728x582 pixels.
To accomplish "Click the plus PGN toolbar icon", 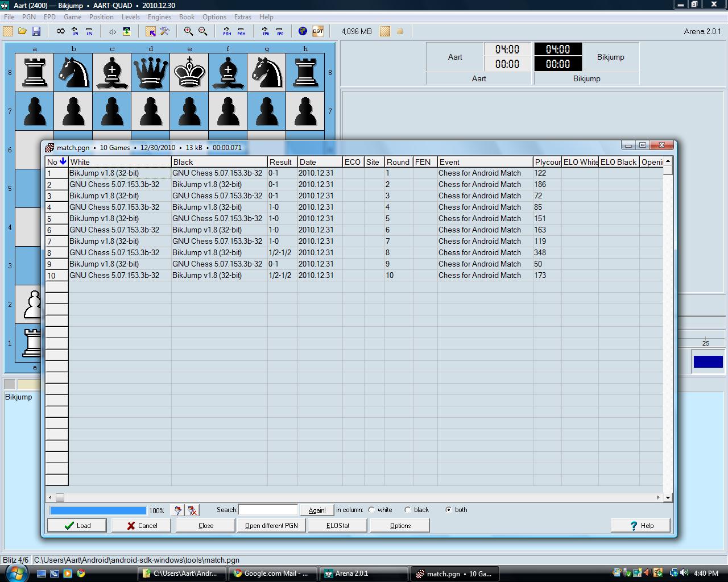I will click(227, 31).
